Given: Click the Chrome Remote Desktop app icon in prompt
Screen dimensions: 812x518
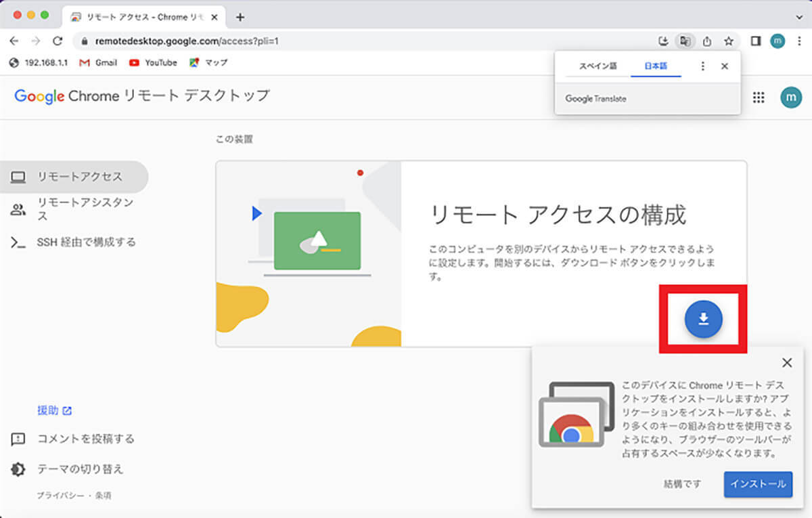Looking at the screenshot, I should 577,414.
